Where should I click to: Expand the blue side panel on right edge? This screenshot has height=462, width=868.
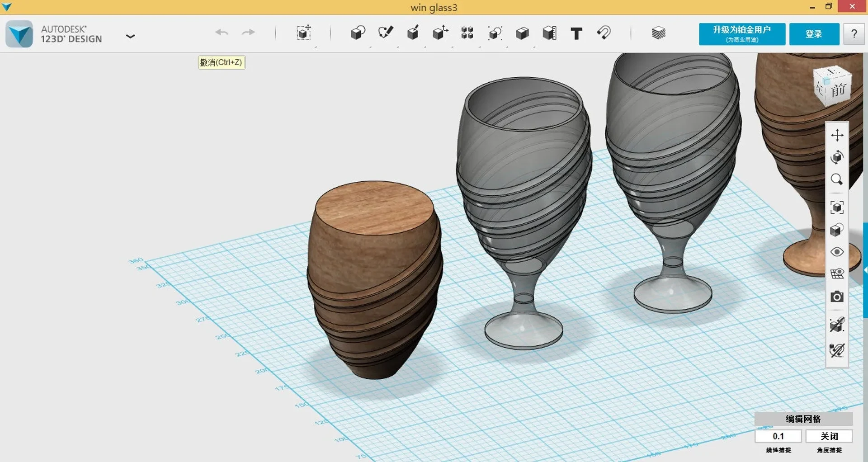pos(865,270)
